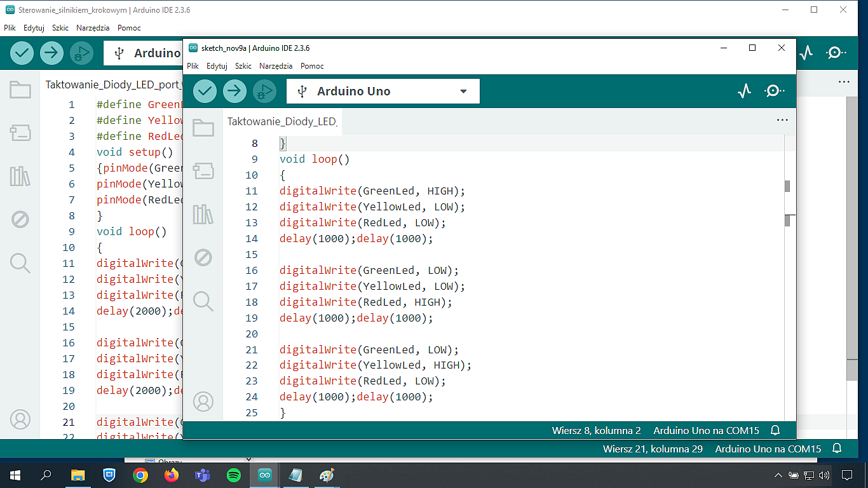Open tab options three-dot menu in front window

coord(782,120)
